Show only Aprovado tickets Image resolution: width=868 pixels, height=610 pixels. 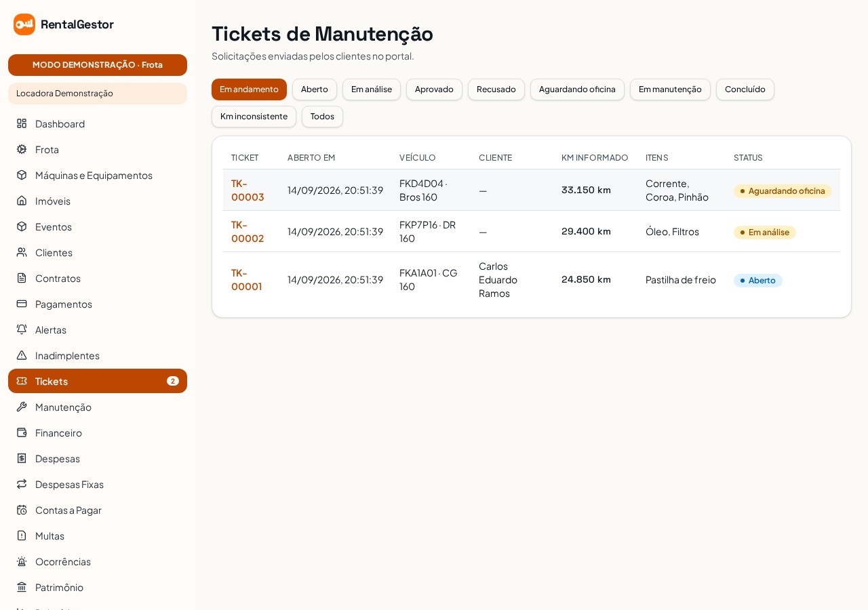coord(434,89)
